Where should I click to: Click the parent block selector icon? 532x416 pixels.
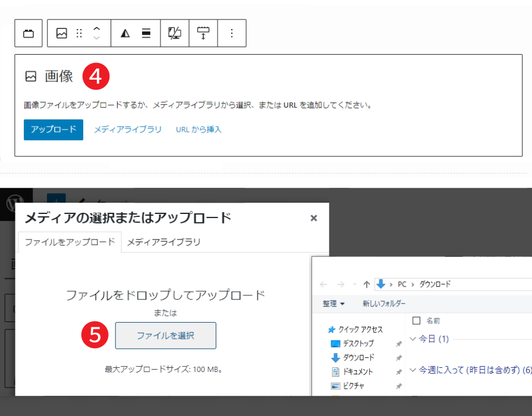pyautogui.click(x=29, y=33)
